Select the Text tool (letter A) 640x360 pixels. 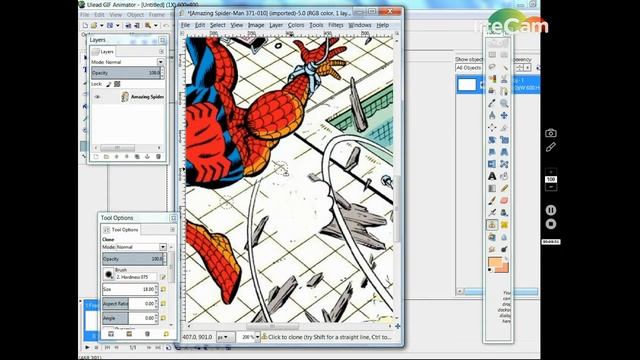[x=492, y=176]
